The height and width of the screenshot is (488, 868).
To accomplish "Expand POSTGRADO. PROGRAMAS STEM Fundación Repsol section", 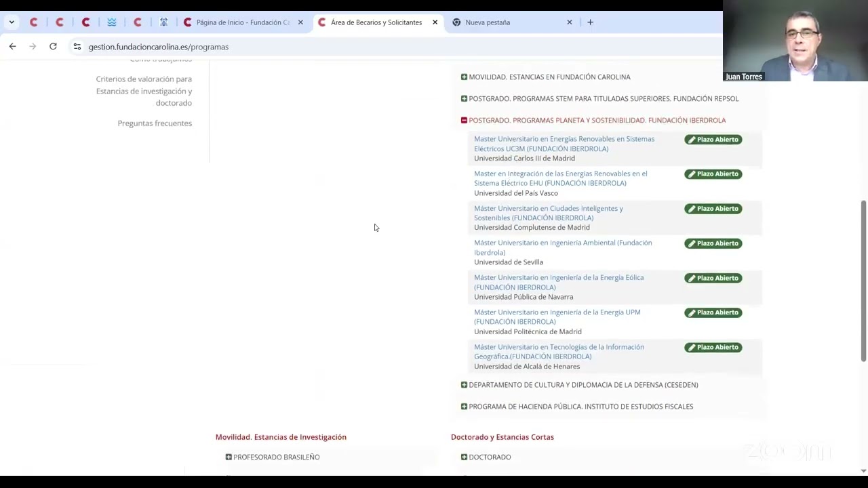I will [x=599, y=99].
